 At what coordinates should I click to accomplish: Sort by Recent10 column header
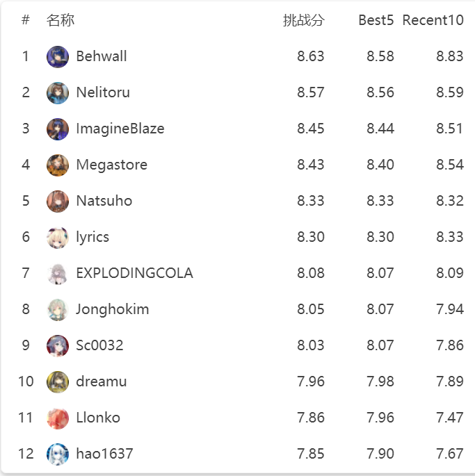433,20
